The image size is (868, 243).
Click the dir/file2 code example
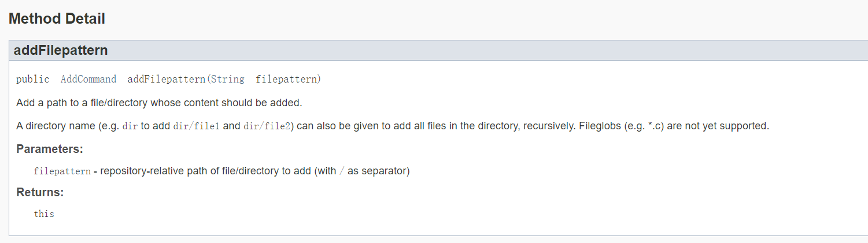point(267,126)
